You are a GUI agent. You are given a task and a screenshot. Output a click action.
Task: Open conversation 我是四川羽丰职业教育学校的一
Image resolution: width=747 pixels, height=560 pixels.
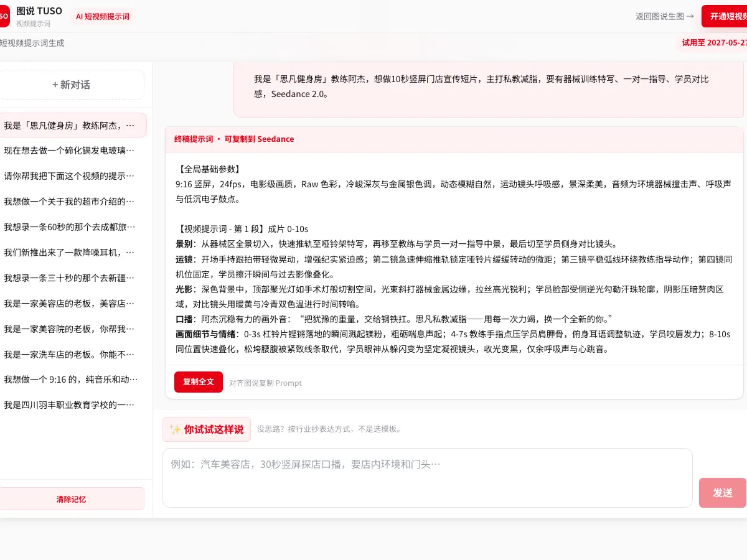(x=72, y=405)
